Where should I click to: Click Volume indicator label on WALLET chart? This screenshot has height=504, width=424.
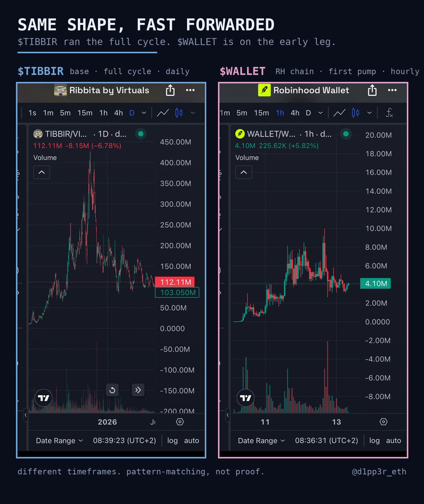(x=247, y=157)
